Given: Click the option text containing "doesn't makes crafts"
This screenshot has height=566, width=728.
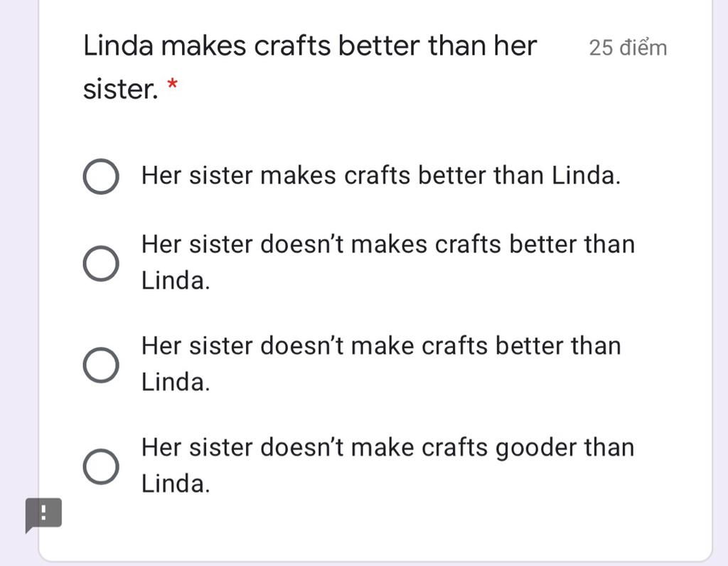Looking at the screenshot, I should click(387, 245).
